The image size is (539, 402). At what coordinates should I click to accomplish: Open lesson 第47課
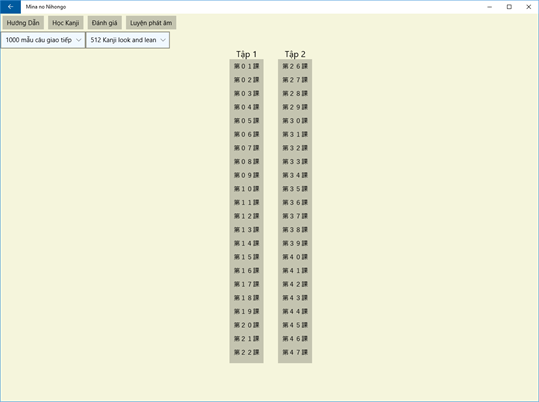(295, 352)
